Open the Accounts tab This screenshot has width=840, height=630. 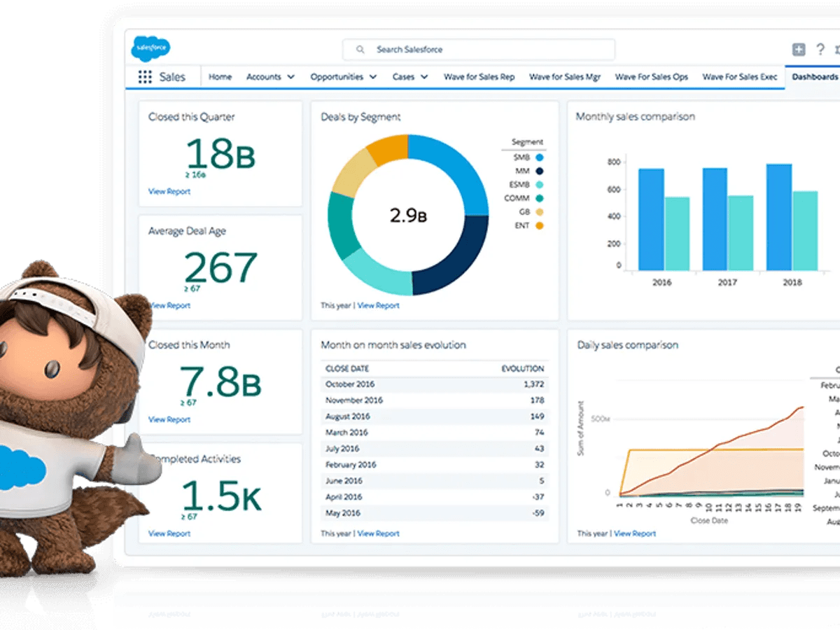click(263, 77)
